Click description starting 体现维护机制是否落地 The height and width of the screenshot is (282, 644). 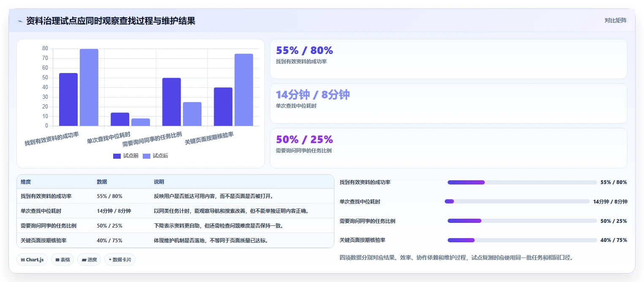coord(211,241)
